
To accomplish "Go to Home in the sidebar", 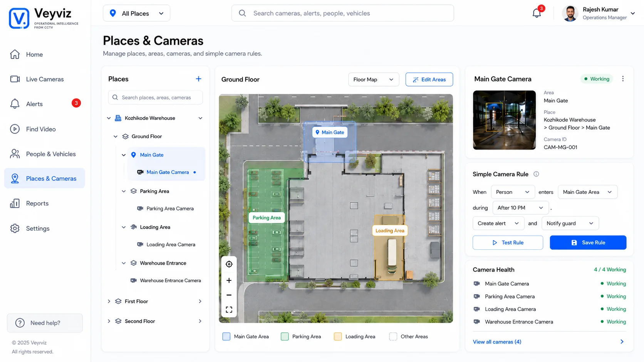I will (45, 55).
